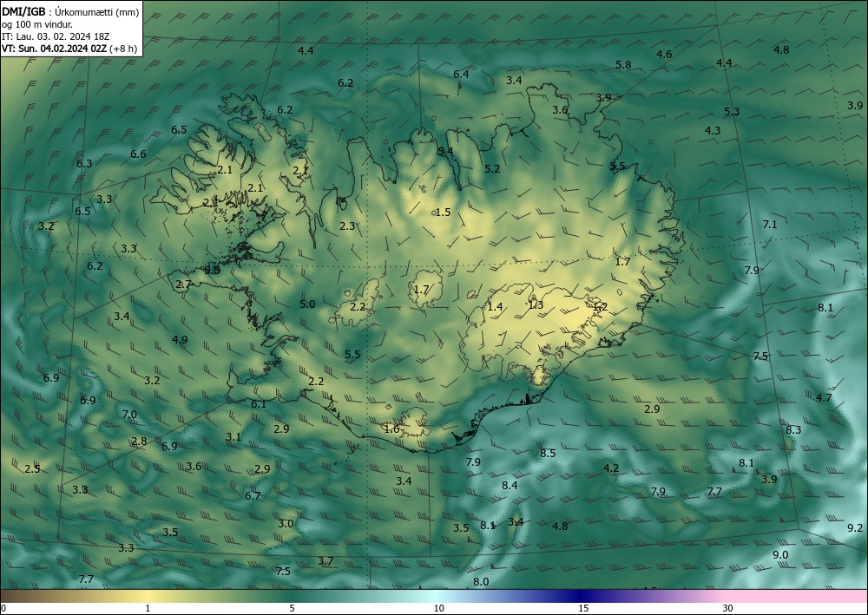The width and height of the screenshot is (868, 615).
Task: Click the map value 6.3
Action: [84, 164]
